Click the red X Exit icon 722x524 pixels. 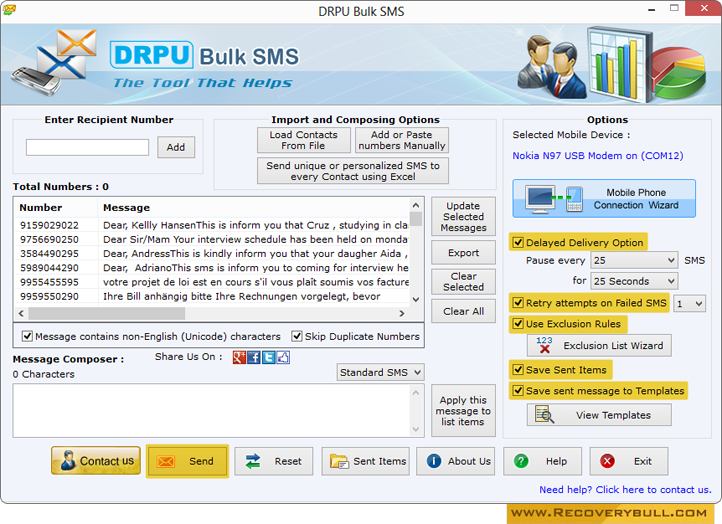coord(607,461)
